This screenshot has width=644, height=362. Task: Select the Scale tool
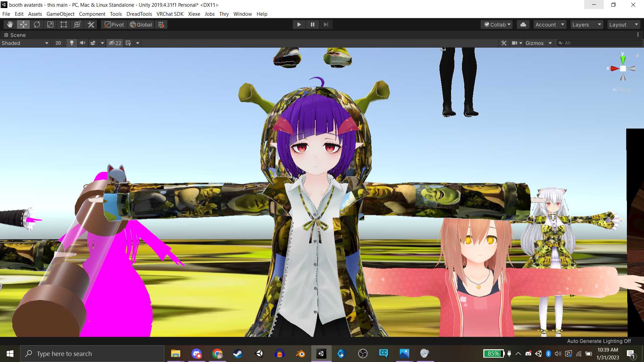coord(50,24)
